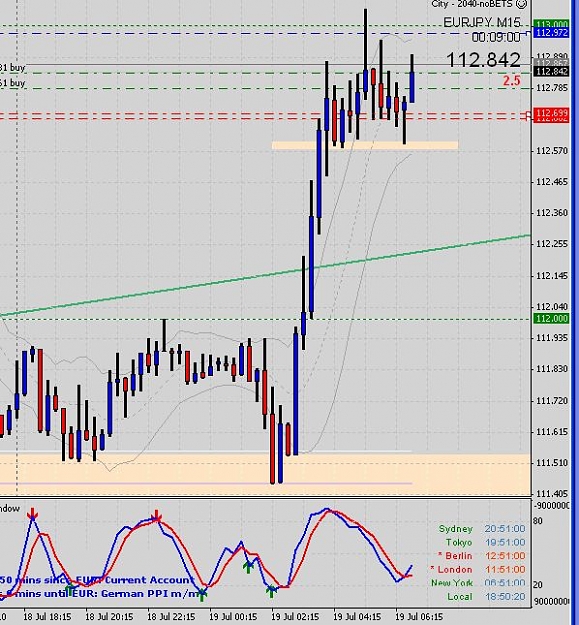Click the smiley face expert advisor icon
This screenshot has width=579, height=625.
[521, 4]
